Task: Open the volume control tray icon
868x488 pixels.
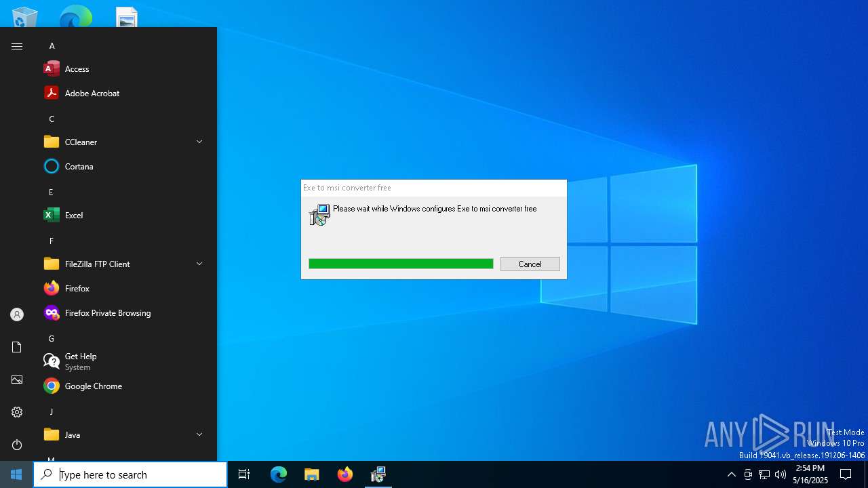Action: pyautogui.click(x=781, y=474)
